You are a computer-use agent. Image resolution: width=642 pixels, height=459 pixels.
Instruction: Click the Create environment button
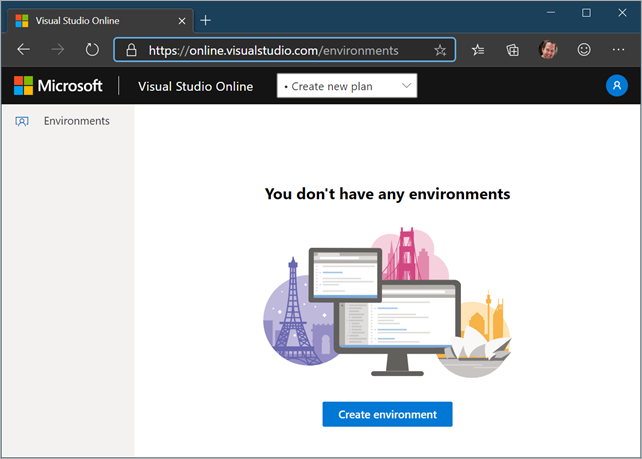click(x=387, y=414)
